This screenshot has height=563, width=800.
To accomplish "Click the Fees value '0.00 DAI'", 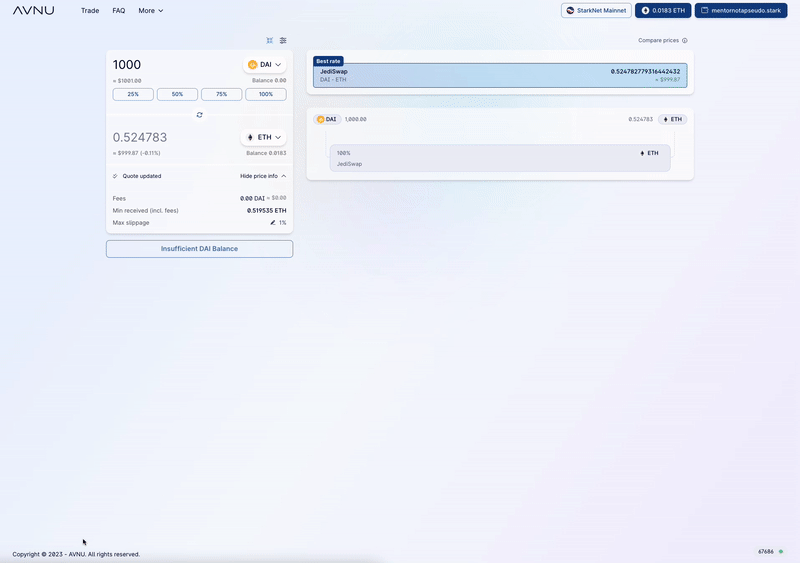I will pos(253,198).
